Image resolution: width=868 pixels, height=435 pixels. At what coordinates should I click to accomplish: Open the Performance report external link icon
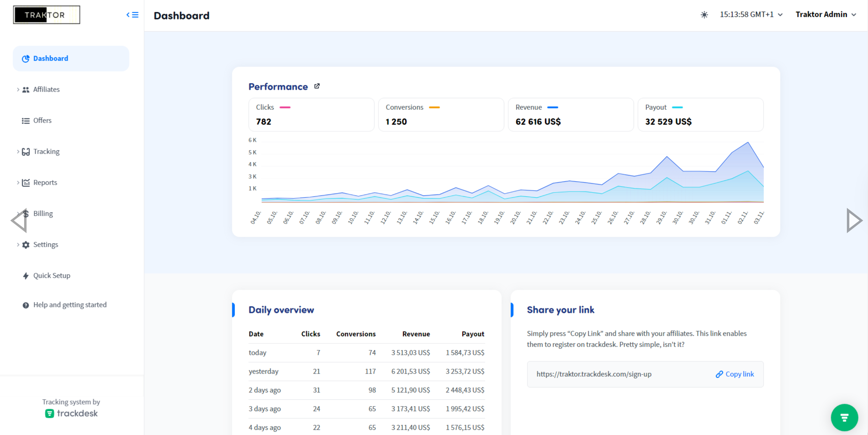click(317, 86)
